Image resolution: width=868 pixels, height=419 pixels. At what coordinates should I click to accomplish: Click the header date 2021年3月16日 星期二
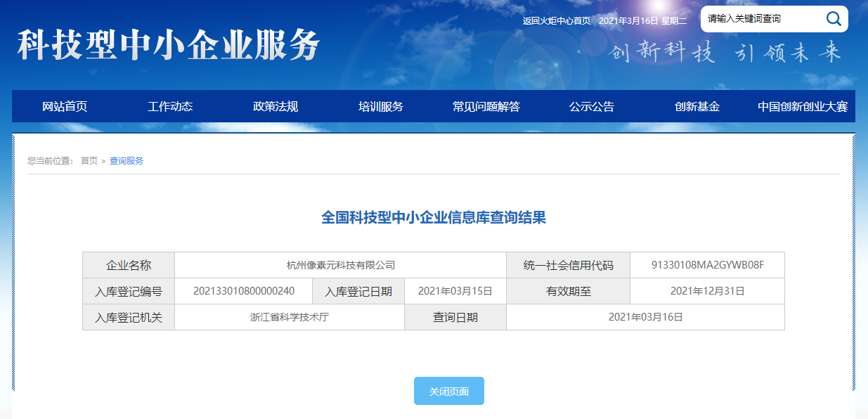tap(642, 20)
